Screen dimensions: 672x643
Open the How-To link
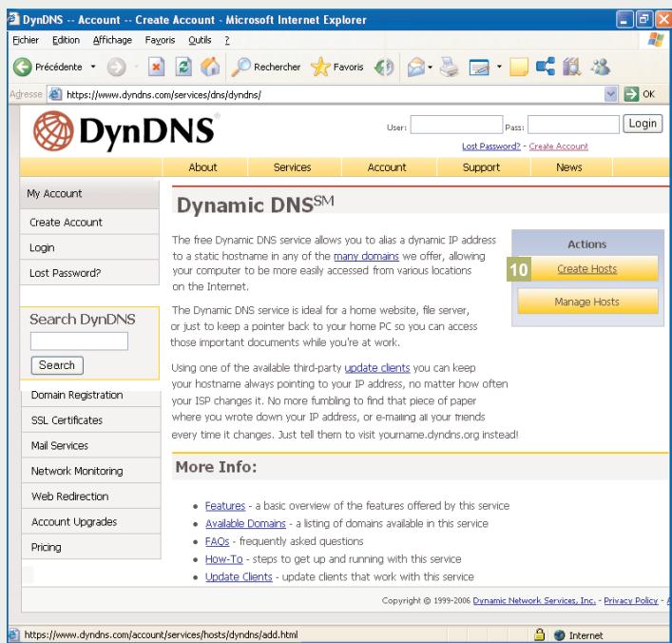223,559
